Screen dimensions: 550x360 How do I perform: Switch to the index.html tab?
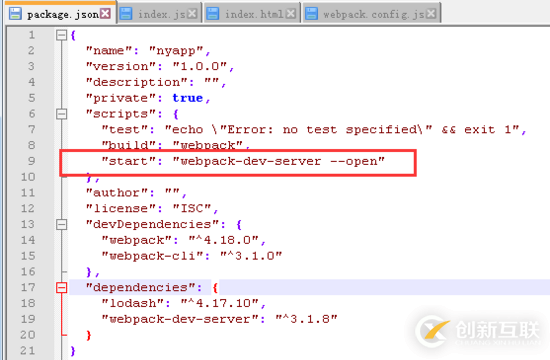pos(252,14)
